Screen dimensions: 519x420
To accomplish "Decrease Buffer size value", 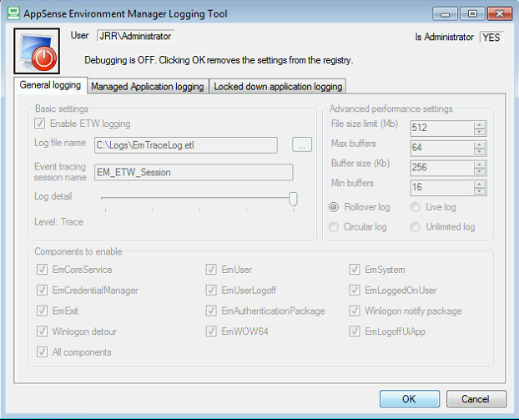I will (x=479, y=171).
